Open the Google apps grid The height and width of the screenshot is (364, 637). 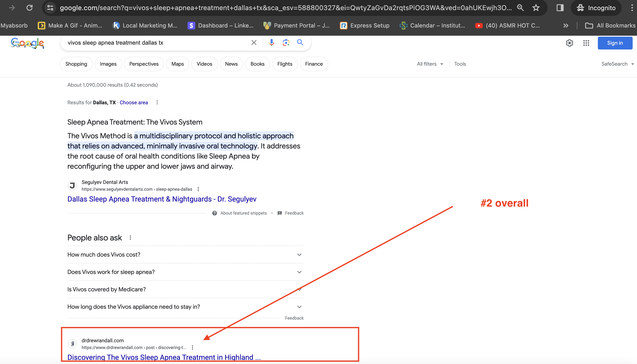pos(586,43)
